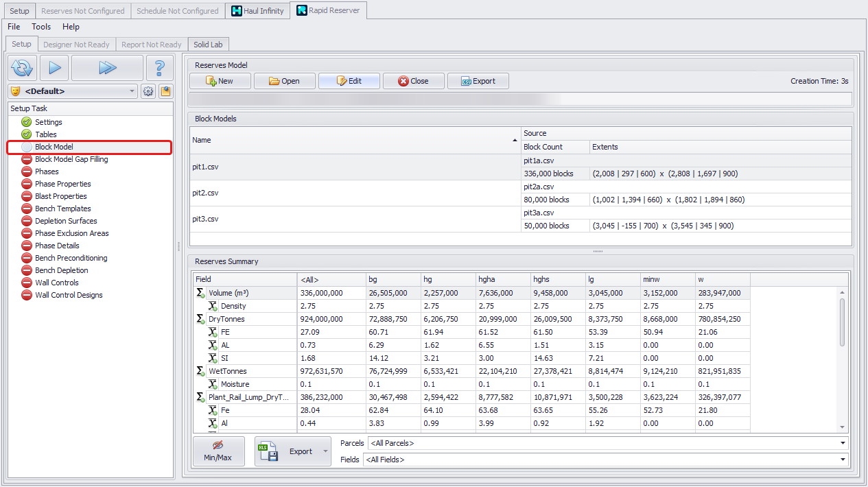Click the refresh arrows icon button
The height and width of the screenshot is (487, 868).
[23, 68]
